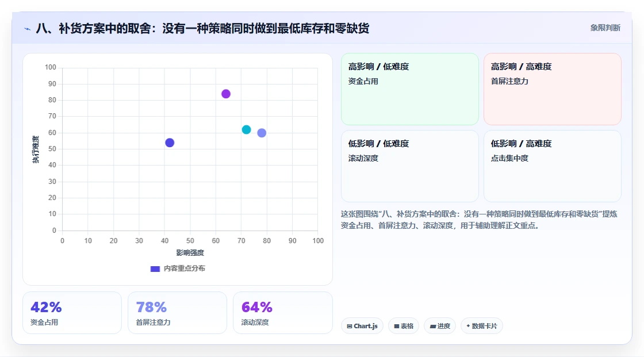The height and width of the screenshot is (357, 644).
Task: Toggle the 内容重点分布 legend swatch
Action: [155, 268]
